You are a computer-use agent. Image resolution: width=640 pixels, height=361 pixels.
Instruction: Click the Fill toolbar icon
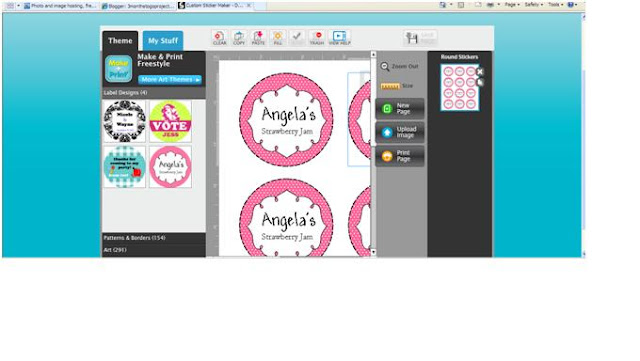(278, 38)
